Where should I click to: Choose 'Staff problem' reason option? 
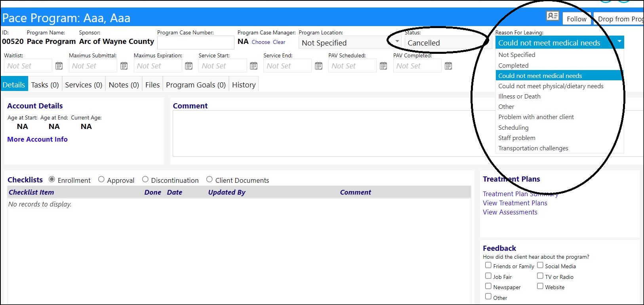coord(560,138)
